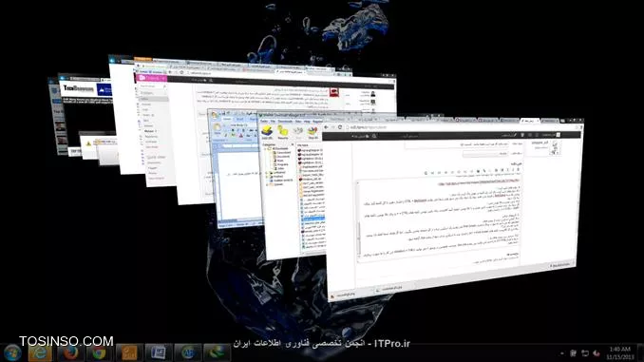Open the Windows Start orb
The image size is (644, 362).
click(12, 352)
